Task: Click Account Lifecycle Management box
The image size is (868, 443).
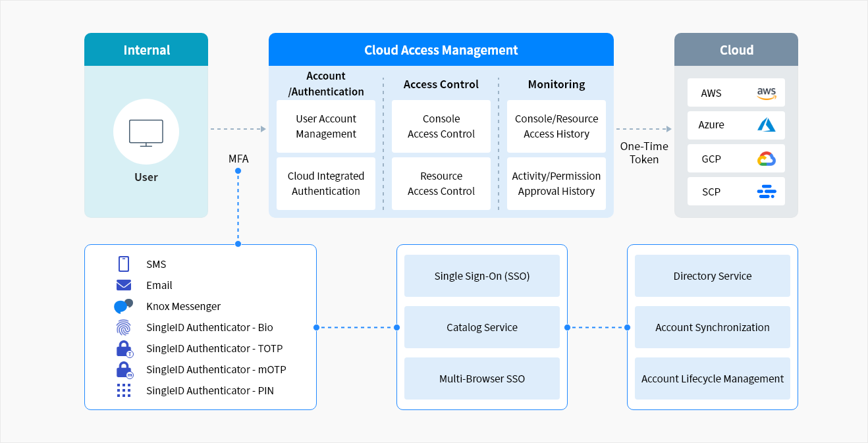Action: 712,378
